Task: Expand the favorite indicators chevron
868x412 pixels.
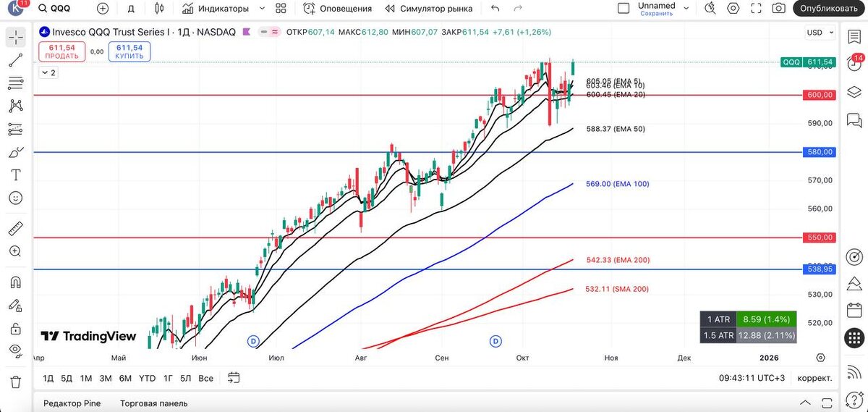Action: (x=262, y=9)
